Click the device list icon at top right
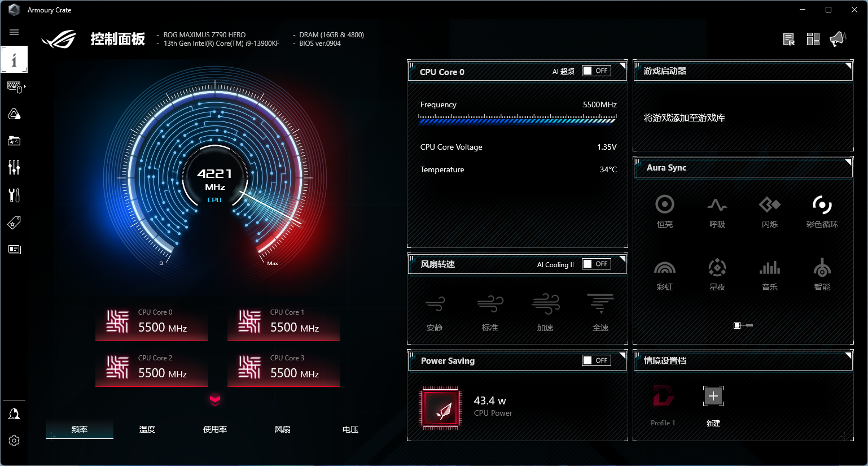The height and width of the screenshot is (466, 868). [788, 39]
